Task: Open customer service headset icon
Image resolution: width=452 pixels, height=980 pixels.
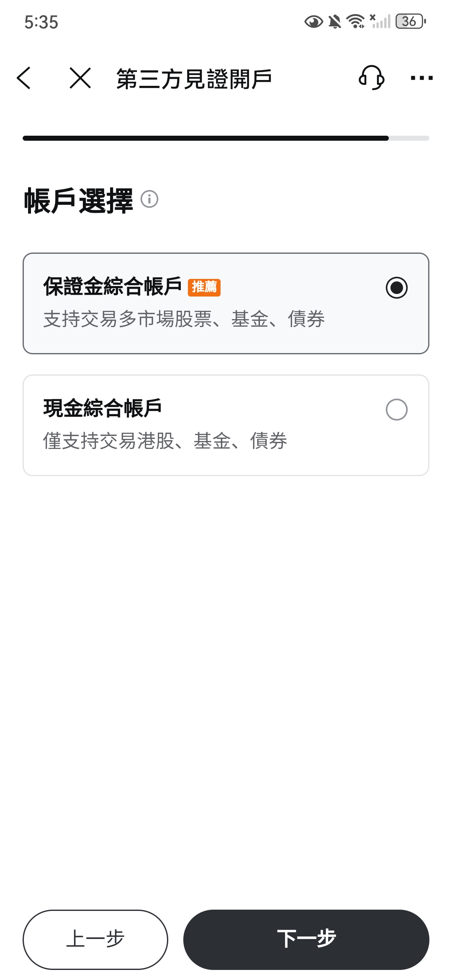Action: pos(372,77)
